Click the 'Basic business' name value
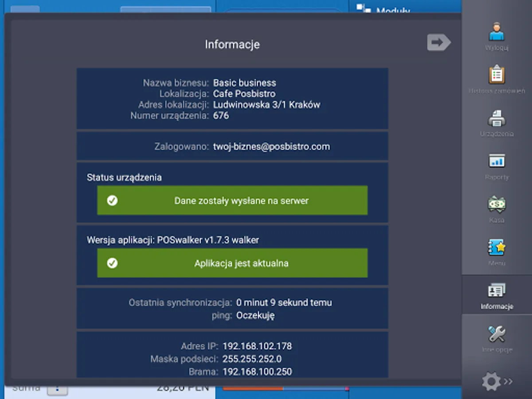Screen dimensions: 532x399 click(244, 82)
